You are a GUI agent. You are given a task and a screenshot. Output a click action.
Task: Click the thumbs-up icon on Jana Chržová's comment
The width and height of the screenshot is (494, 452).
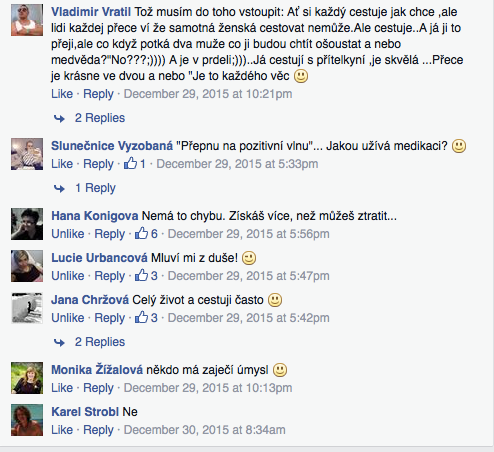(141, 317)
